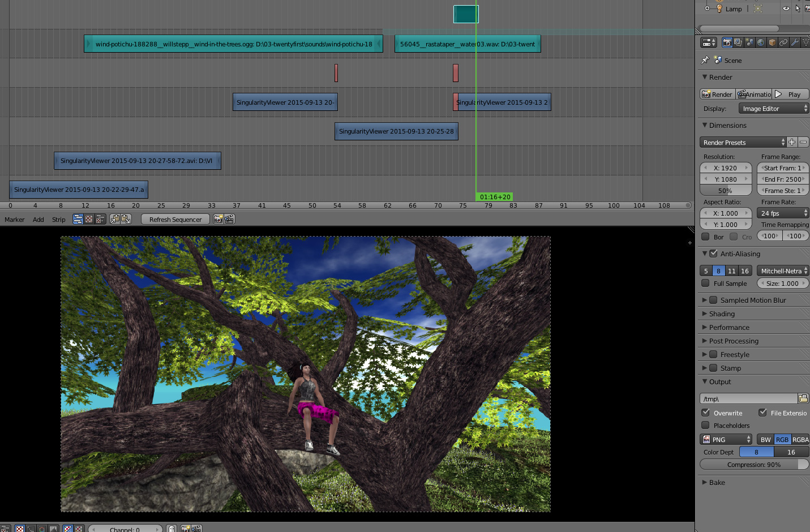Open the Strip menu
The height and width of the screenshot is (532, 810).
pyautogui.click(x=59, y=220)
